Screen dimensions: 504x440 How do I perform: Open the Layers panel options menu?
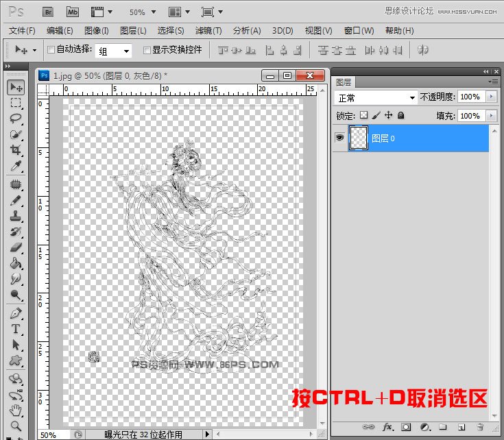[x=494, y=82]
